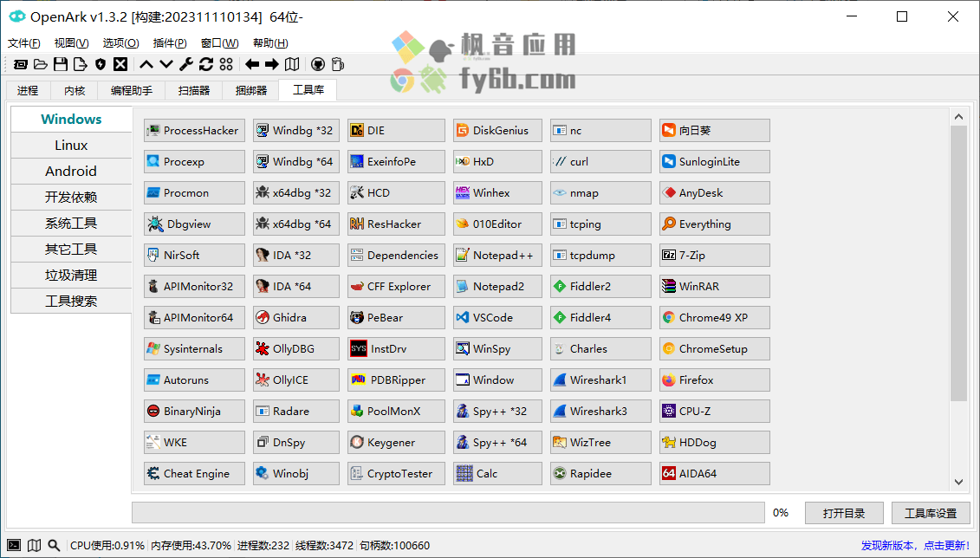Open the GitHub icon in toolbar
This screenshot has width=980, height=558.
[318, 64]
